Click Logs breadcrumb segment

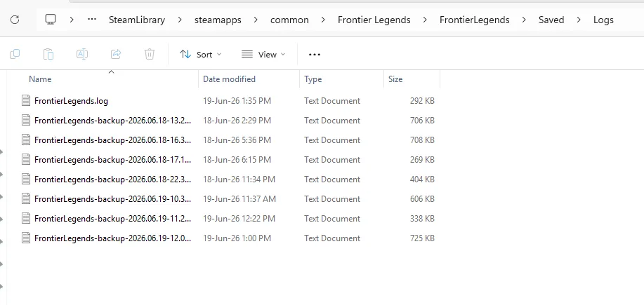pyautogui.click(x=603, y=20)
